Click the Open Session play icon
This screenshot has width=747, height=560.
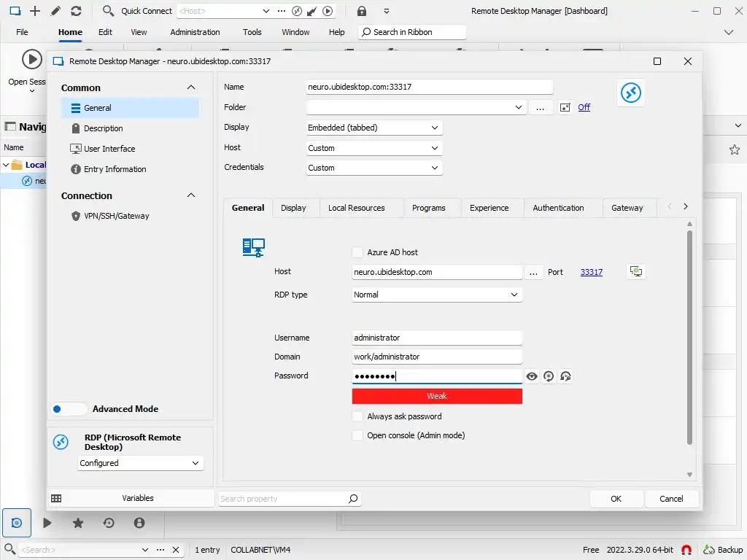(x=32, y=60)
